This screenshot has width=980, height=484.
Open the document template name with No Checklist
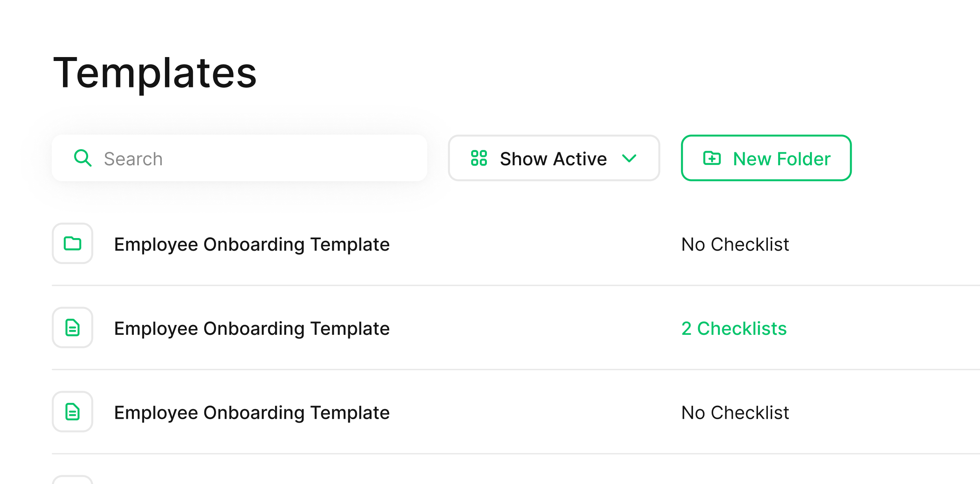[251, 413]
